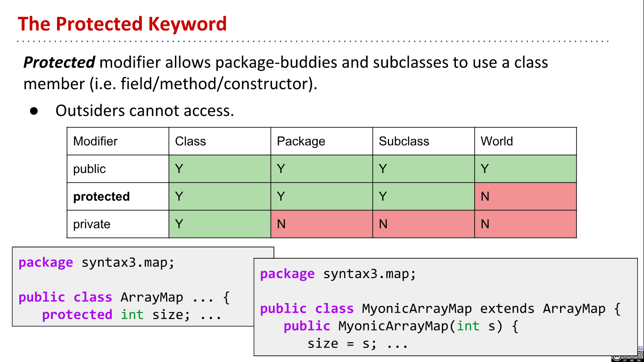Select the "Package" column header

(x=300, y=141)
